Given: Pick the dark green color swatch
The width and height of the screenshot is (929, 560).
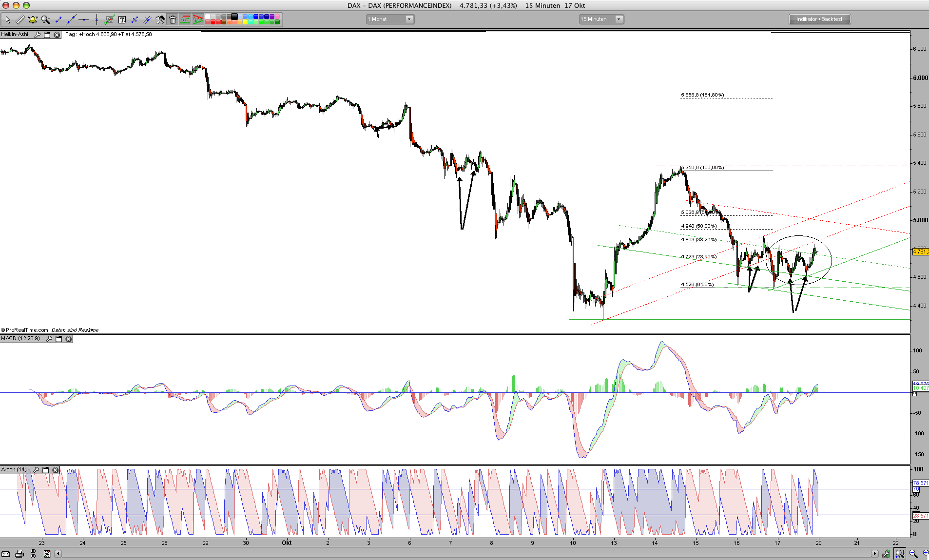Looking at the screenshot, I should coord(277,22).
